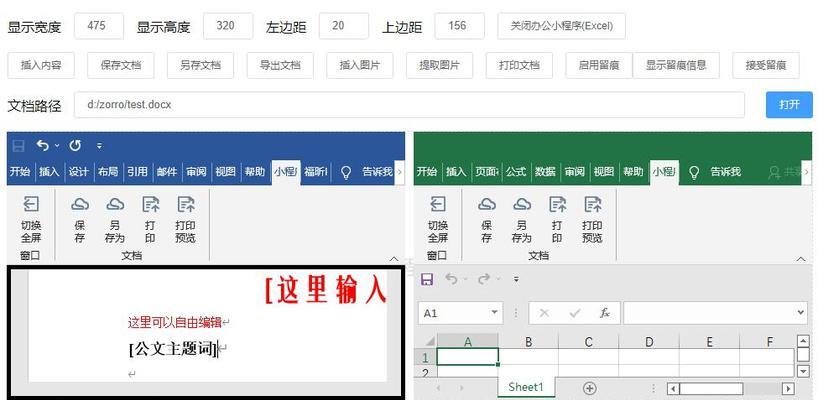Add a new sheet with plus icon

coord(590,388)
